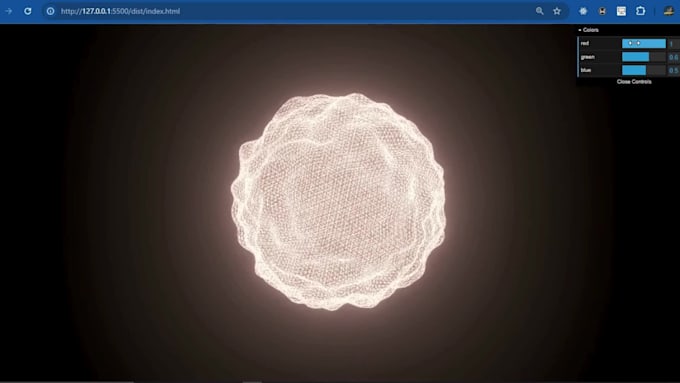680x383 pixels.
Task: Edit the green value number field
Action: point(673,57)
